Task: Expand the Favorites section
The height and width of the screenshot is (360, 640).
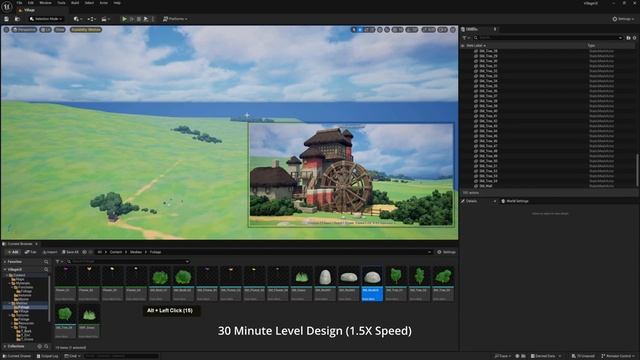Action: pos(5,262)
